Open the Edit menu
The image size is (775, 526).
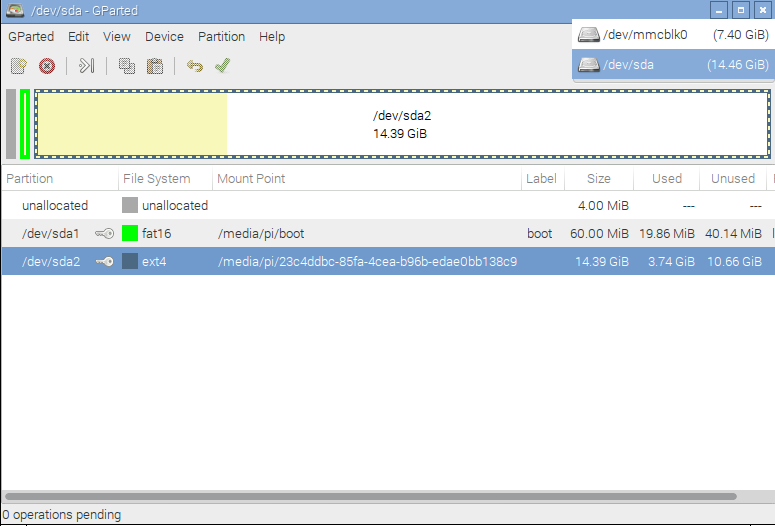[x=79, y=37]
